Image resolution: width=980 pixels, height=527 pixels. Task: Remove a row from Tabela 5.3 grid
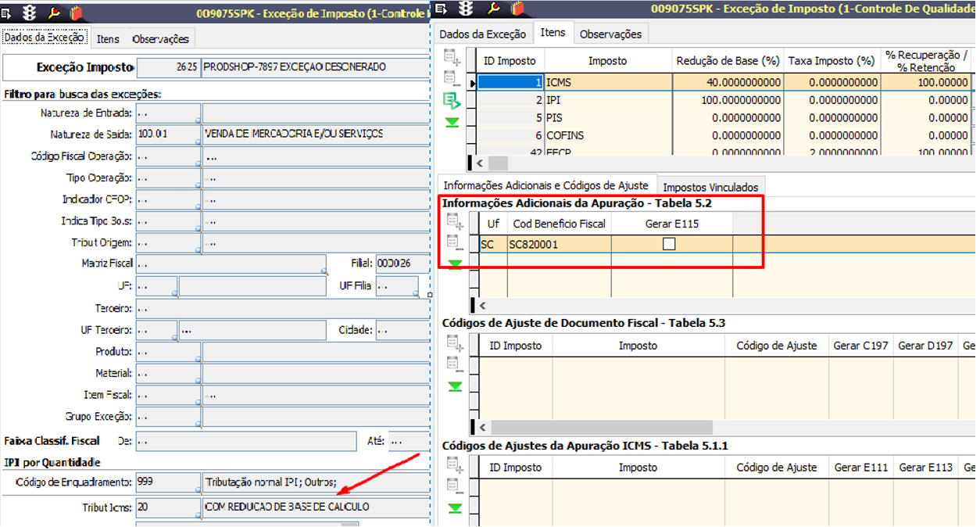click(454, 364)
